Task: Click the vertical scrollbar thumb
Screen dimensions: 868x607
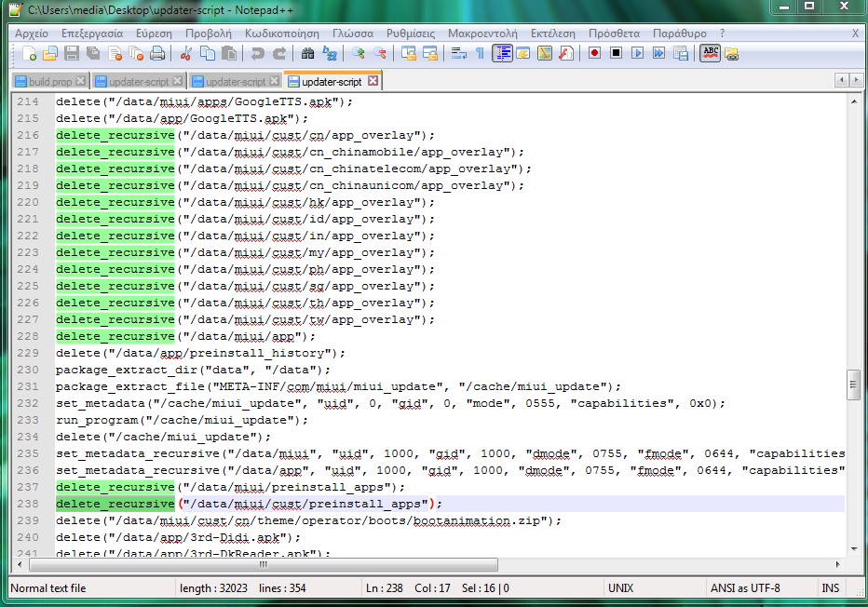Action: (x=852, y=385)
